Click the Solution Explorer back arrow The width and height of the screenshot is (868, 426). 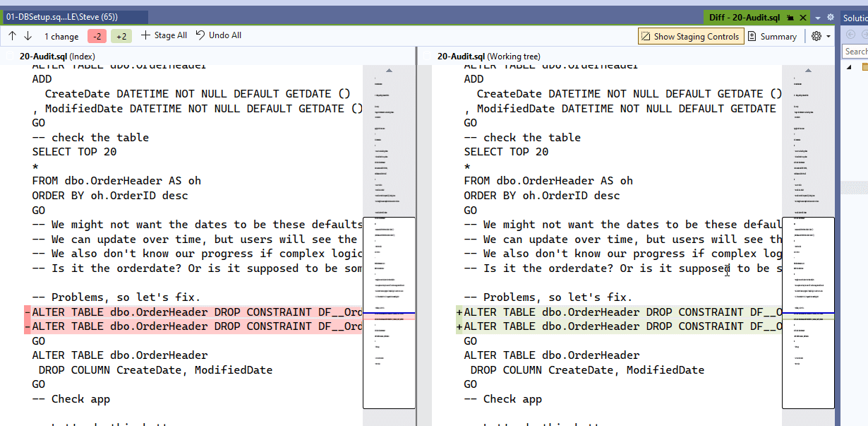pos(850,35)
